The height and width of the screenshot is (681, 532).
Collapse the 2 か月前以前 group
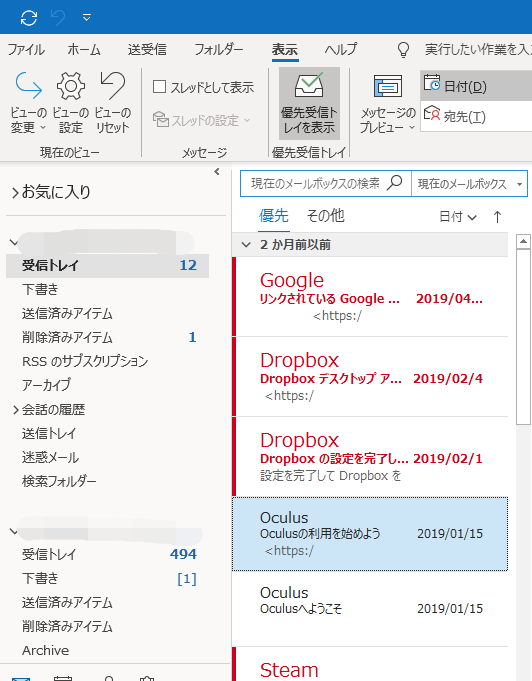coord(246,245)
